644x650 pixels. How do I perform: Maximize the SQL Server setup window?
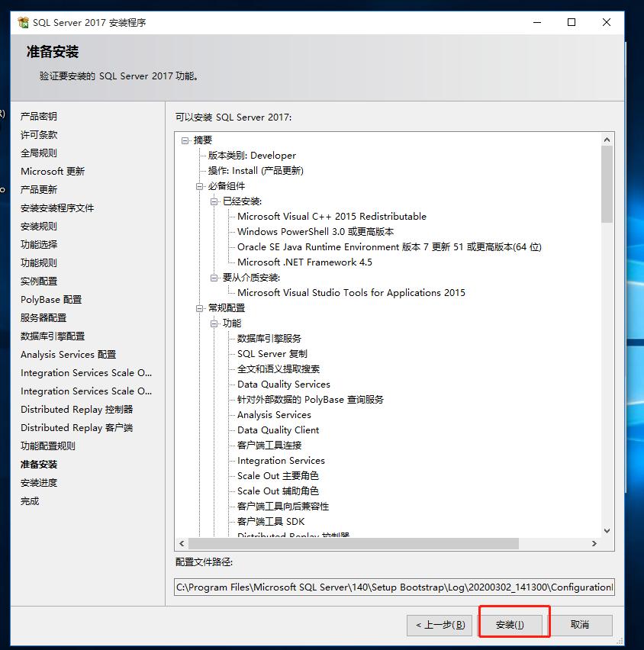(572, 22)
